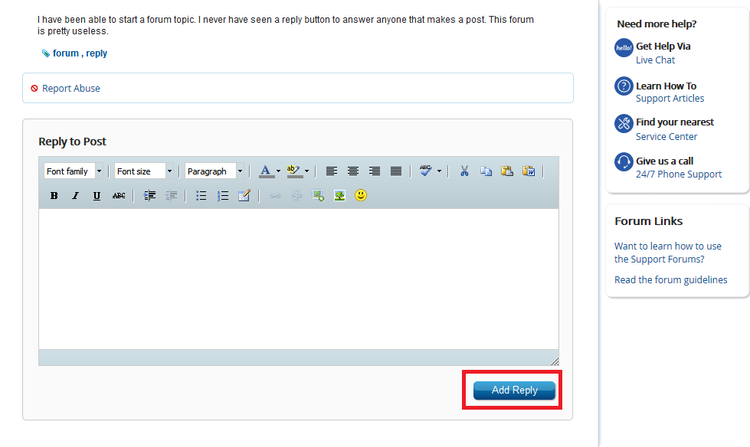The image size is (750, 447).
Task: Open 'Want to learn how to use the Support Forums?'
Action: pos(668,252)
